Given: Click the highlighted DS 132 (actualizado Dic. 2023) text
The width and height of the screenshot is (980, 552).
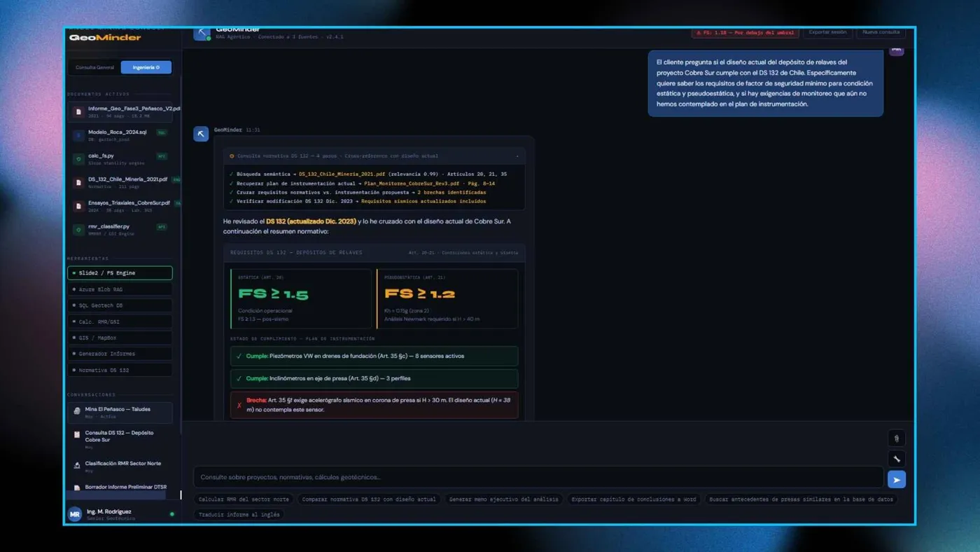Looking at the screenshot, I should tap(311, 221).
